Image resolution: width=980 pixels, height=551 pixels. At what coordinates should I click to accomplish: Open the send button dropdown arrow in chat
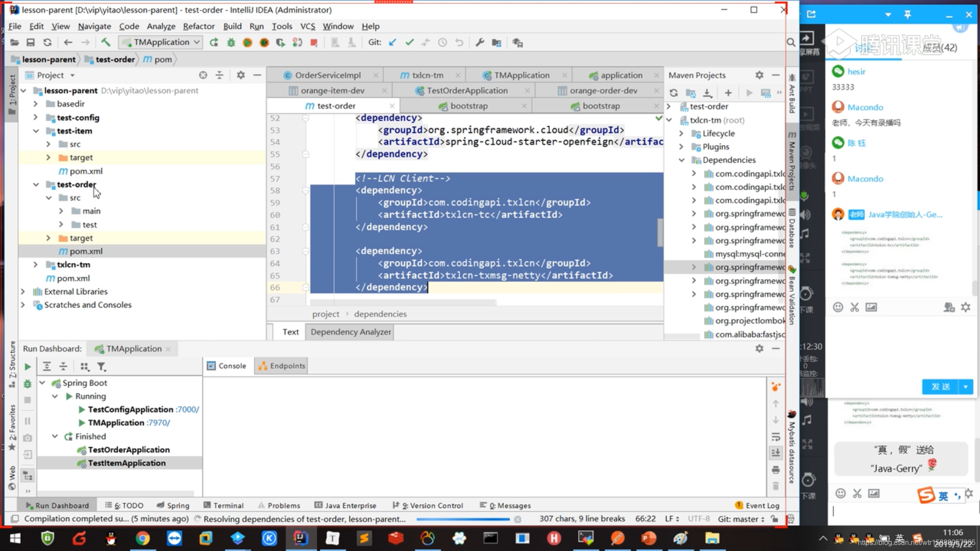[x=966, y=387]
